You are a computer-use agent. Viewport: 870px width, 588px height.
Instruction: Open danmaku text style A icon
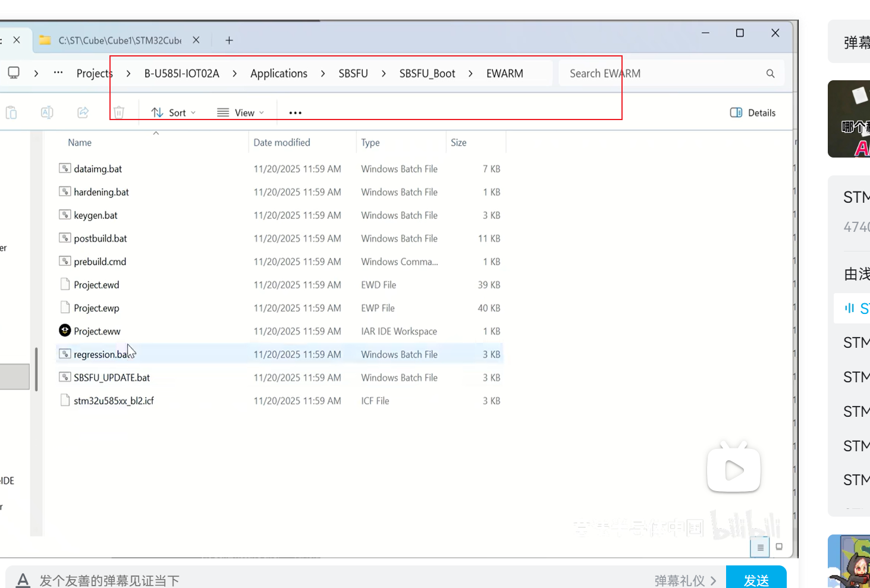click(23, 580)
